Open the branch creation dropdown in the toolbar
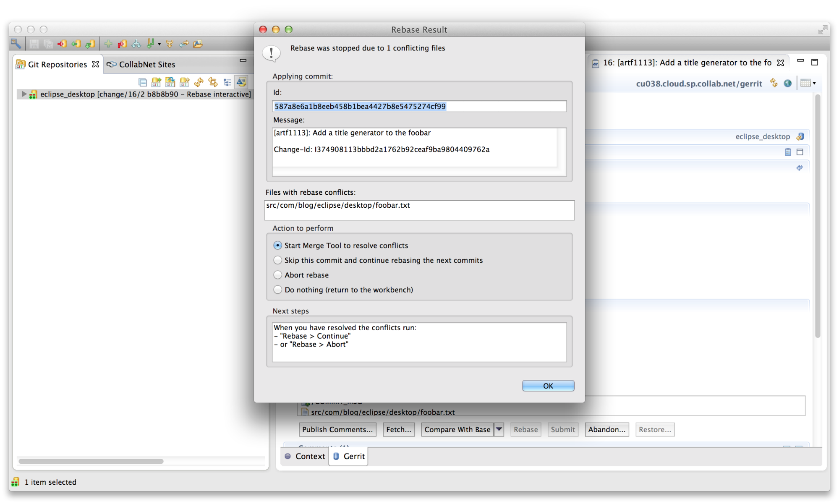This screenshot has height=504, width=839. 159,44
